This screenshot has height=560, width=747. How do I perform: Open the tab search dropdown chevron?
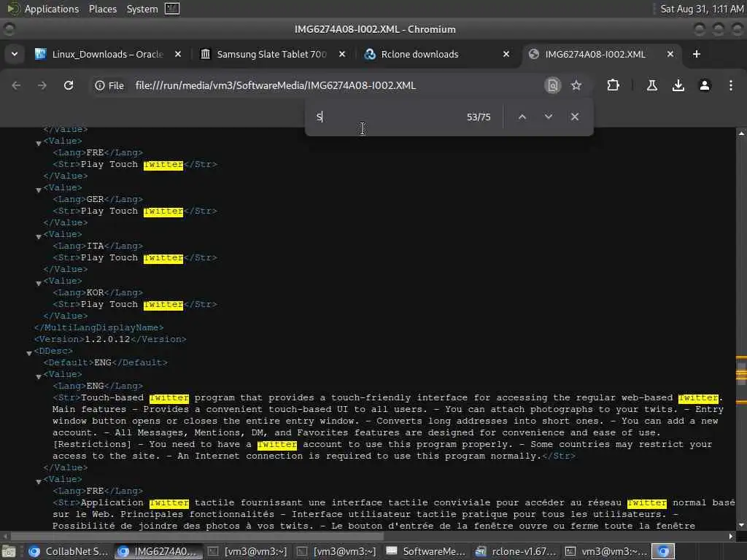[15, 54]
